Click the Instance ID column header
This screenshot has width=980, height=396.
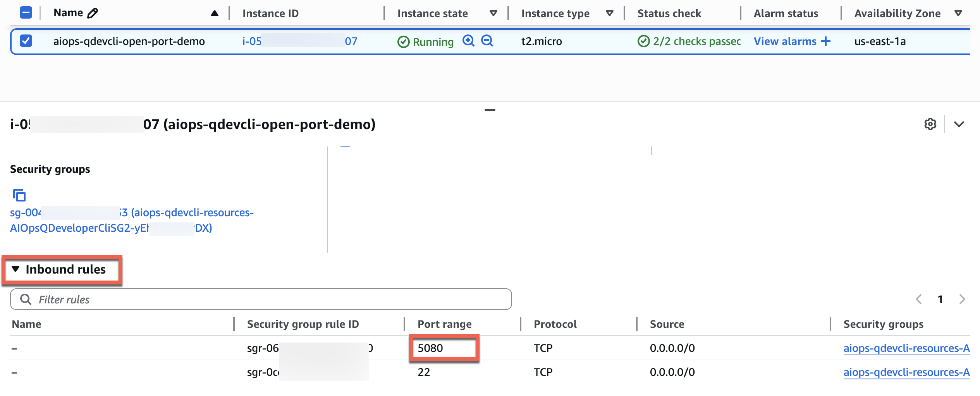click(x=270, y=14)
